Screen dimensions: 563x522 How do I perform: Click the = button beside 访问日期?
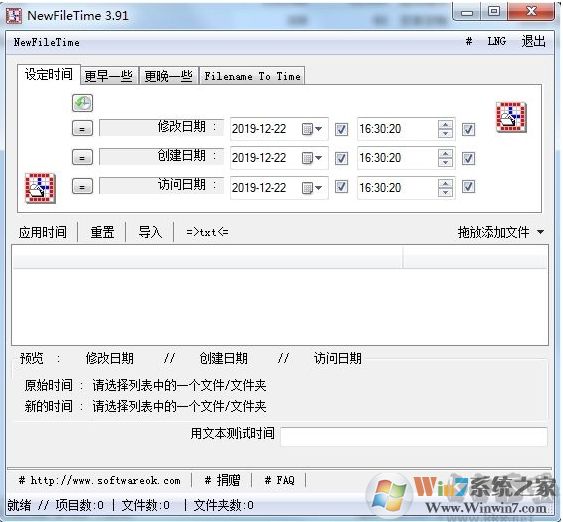click(82, 186)
